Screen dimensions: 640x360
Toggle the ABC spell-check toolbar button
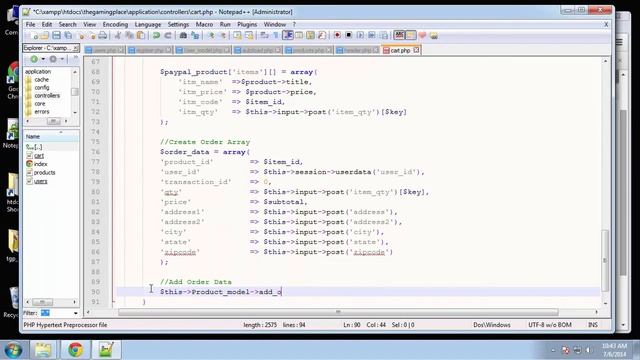pyautogui.click(x=399, y=36)
